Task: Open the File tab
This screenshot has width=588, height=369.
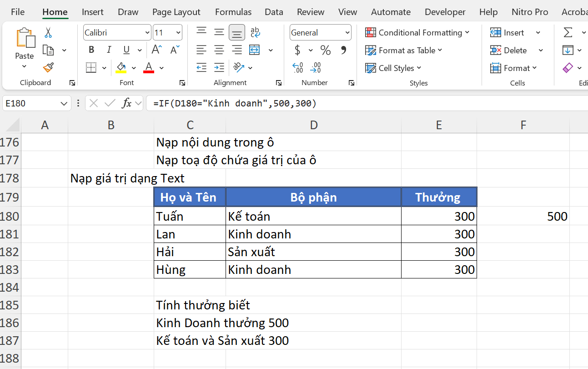Action: coord(18,12)
